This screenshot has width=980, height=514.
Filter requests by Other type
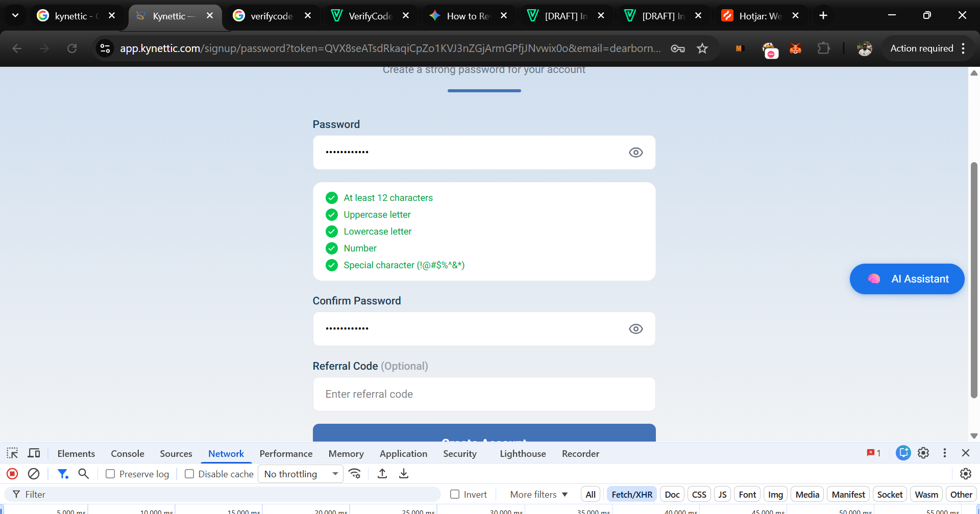pos(961,494)
